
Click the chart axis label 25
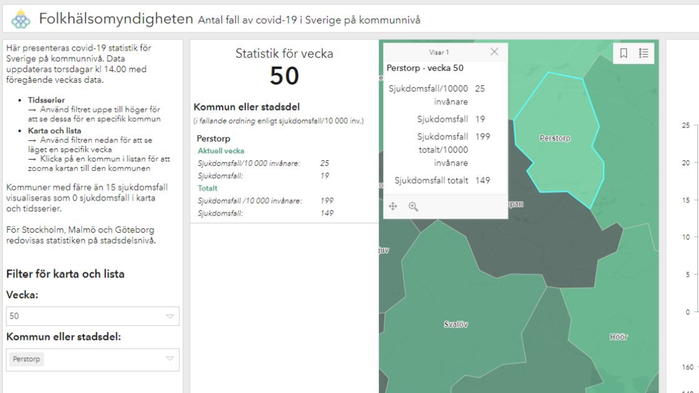686,126
